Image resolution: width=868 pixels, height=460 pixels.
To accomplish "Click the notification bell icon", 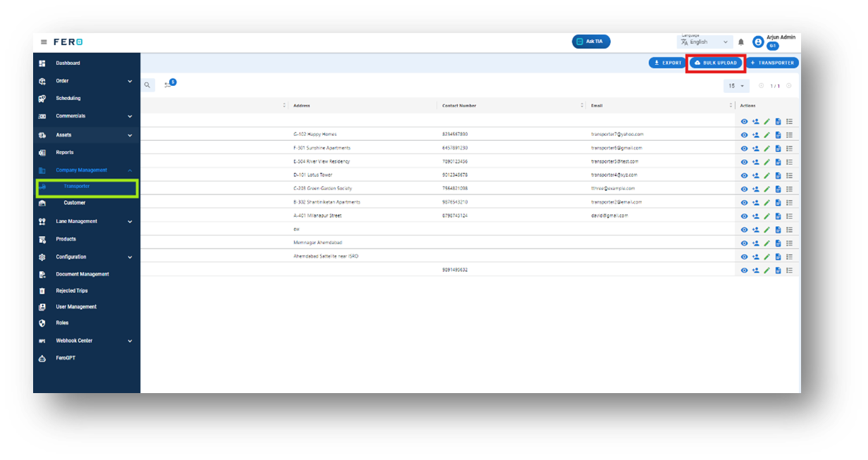I will pos(740,42).
